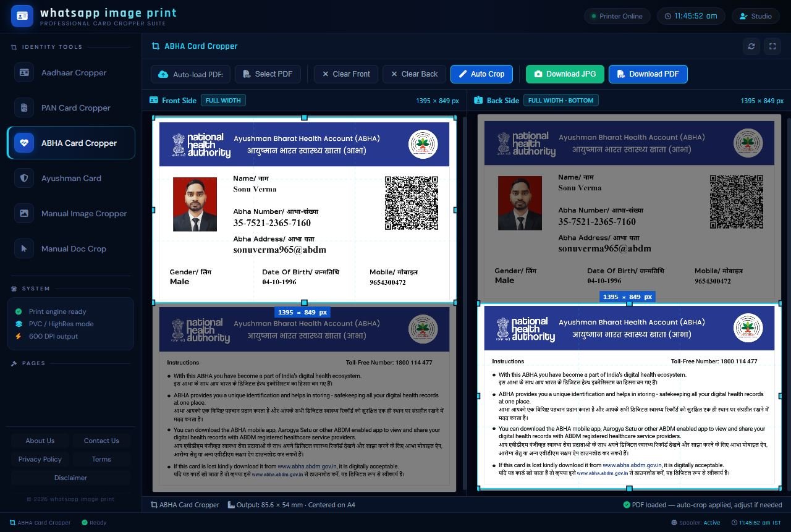The image size is (791, 532).
Task: Download the card as JPG
Action: [565, 74]
